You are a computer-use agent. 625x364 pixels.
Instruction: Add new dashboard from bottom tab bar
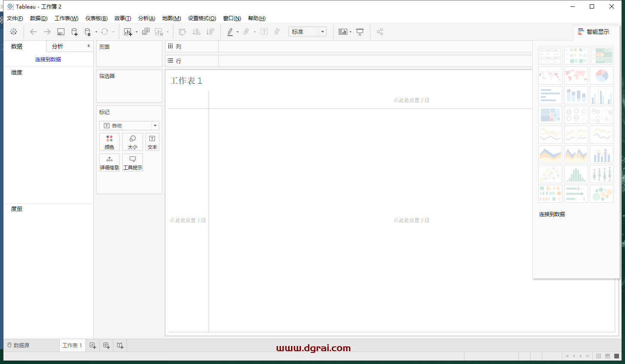(x=106, y=346)
